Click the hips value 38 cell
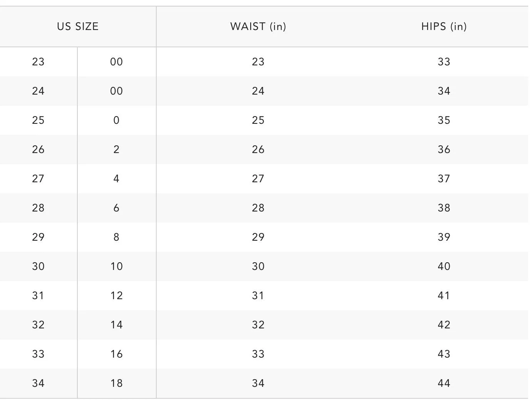Viewport: 532px width, 403px height. pyautogui.click(x=444, y=208)
